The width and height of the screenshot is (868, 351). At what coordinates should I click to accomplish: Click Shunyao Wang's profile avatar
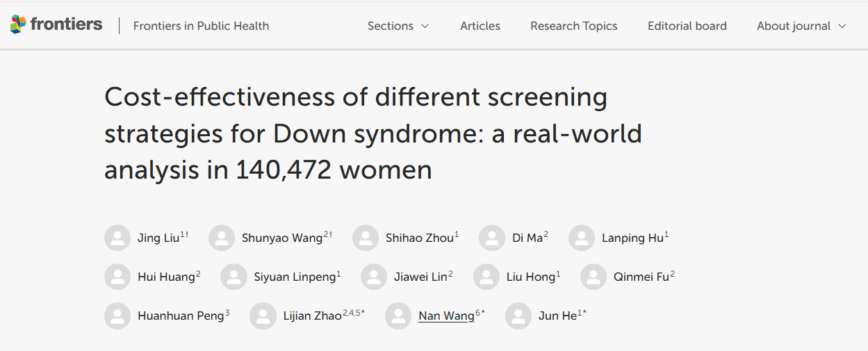point(222,238)
